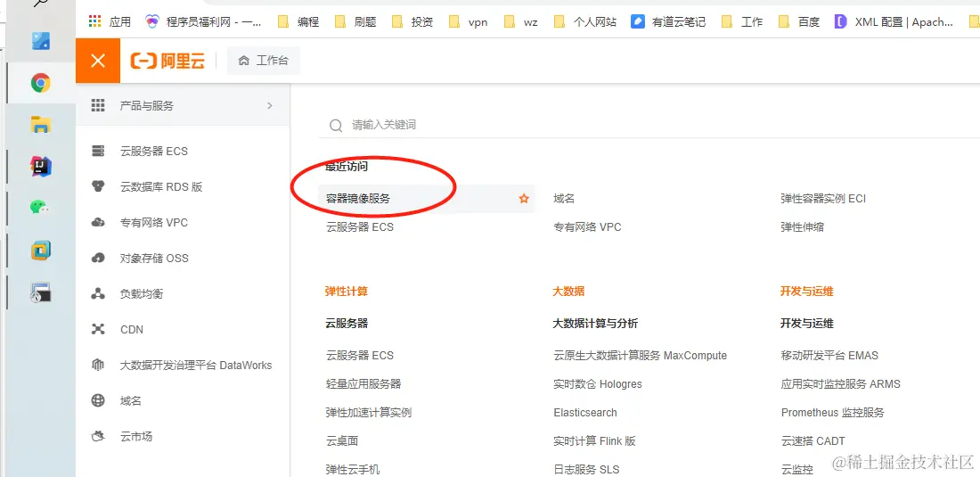Select the 大数据 category heading

point(568,292)
